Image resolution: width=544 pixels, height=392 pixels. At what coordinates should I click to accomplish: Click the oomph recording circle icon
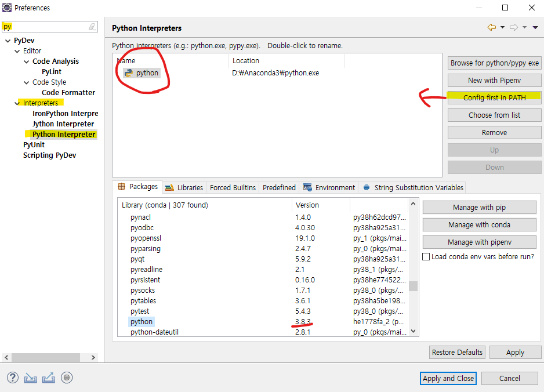click(x=67, y=378)
